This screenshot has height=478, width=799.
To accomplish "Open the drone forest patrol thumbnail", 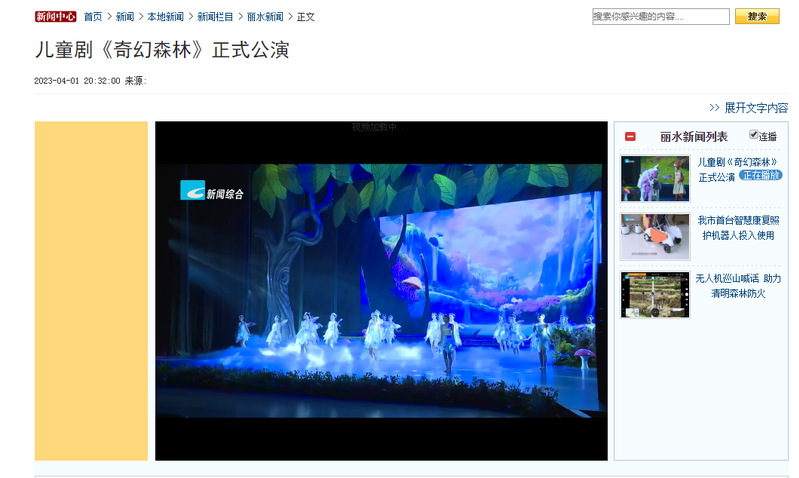I will (x=655, y=294).
